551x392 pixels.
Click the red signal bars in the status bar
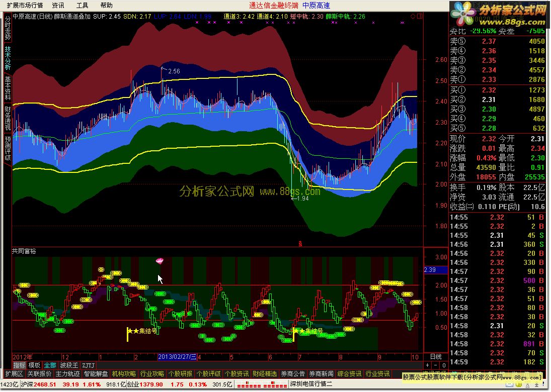pos(262,384)
